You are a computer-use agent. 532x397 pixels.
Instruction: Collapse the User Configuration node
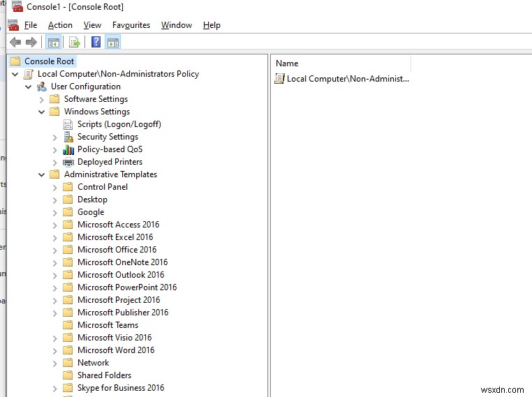[x=29, y=87]
